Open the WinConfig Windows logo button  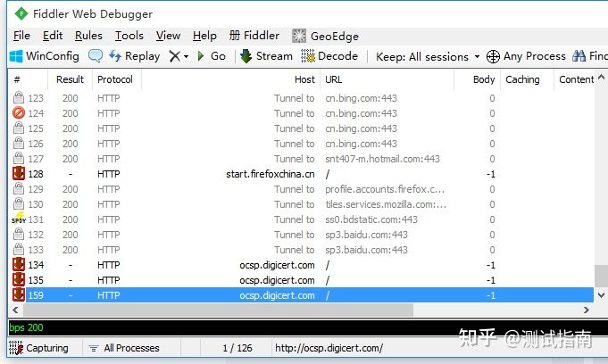pyautogui.click(x=44, y=56)
